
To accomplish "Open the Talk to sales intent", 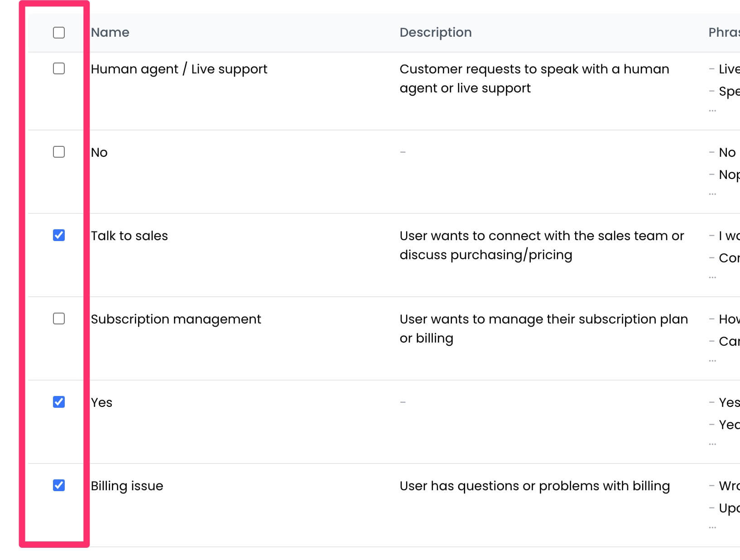I will (x=130, y=236).
